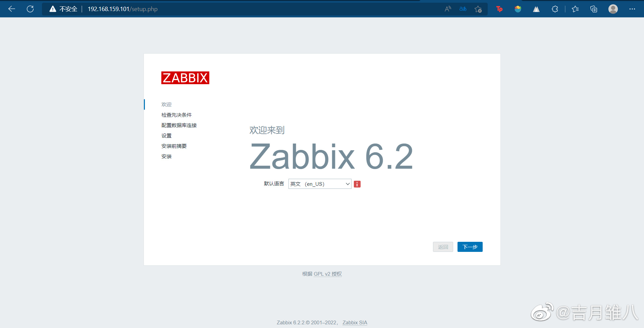Go back using the browser back arrow
The height and width of the screenshot is (328, 644).
12,9
